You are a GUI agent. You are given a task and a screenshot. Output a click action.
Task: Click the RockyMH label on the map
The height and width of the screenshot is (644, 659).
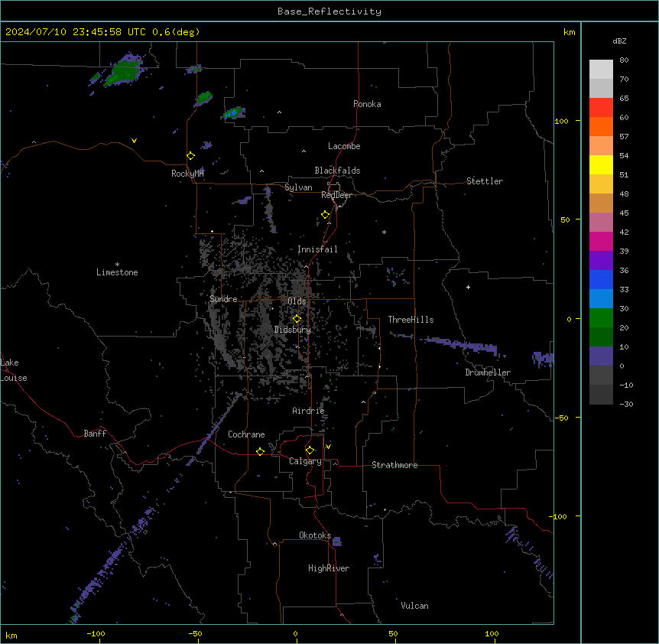[x=187, y=174]
